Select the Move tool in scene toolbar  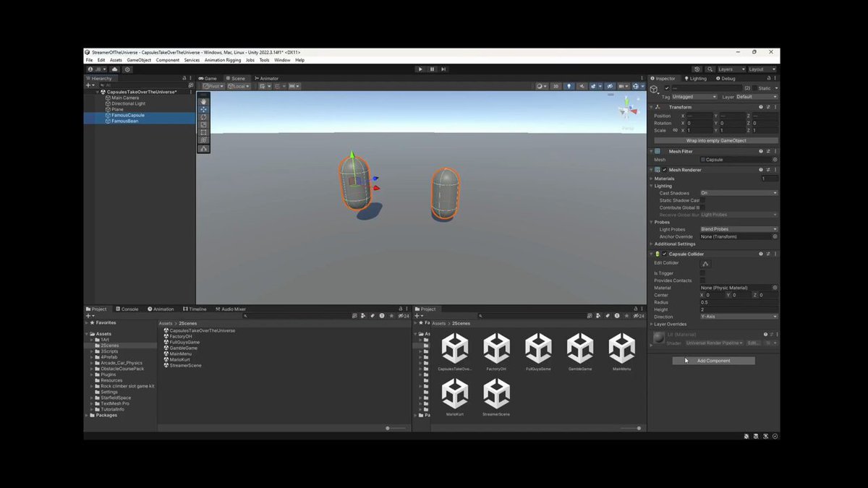pos(203,109)
